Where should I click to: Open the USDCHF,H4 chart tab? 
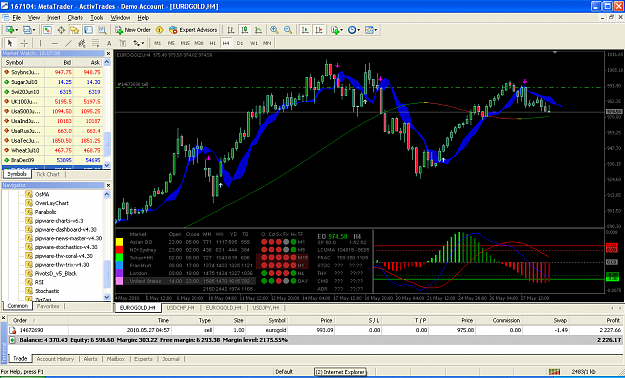pyautogui.click(x=180, y=308)
